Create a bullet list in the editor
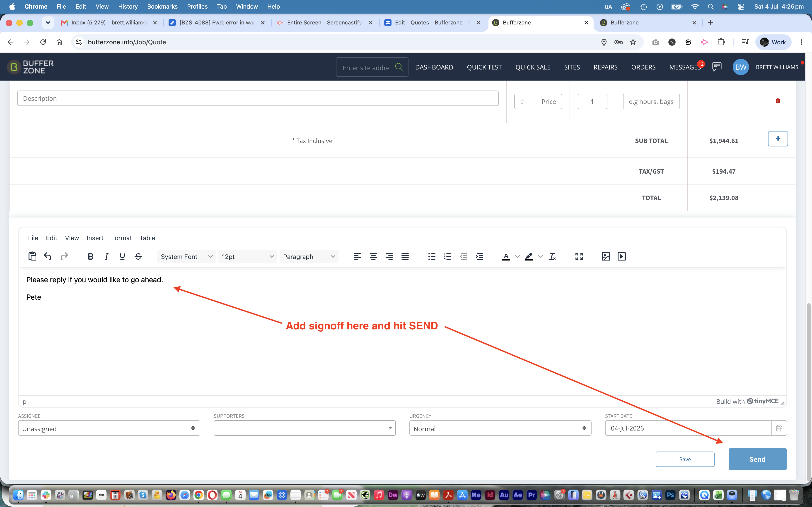This screenshot has height=507, width=812. coord(432,256)
